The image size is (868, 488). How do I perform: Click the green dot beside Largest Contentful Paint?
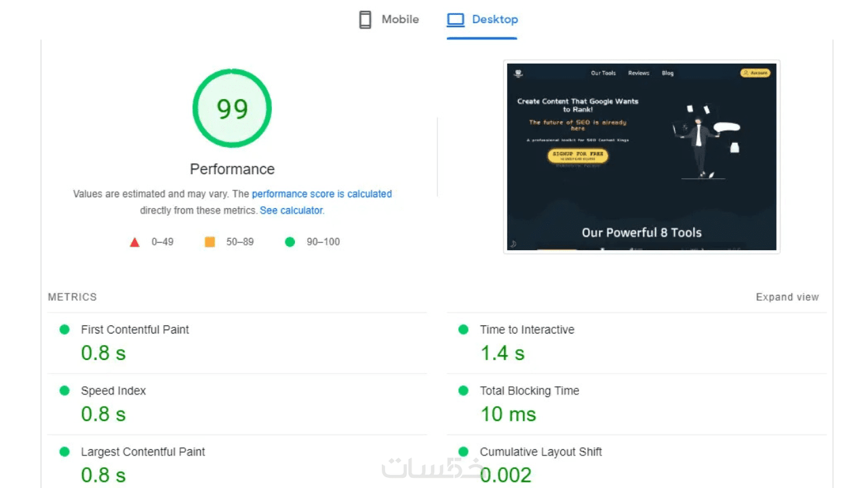[x=64, y=451]
